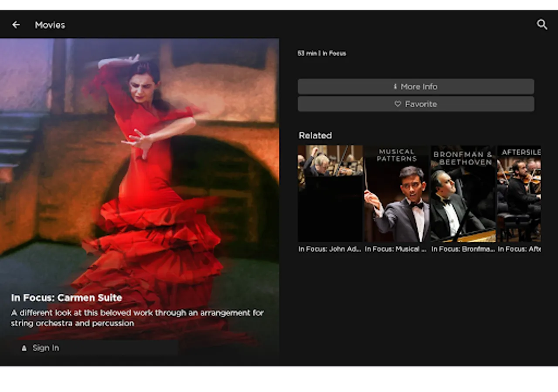Click the Carmen Suite dancer poster image
The height and width of the screenshot is (392, 558).
[x=139, y=166]
